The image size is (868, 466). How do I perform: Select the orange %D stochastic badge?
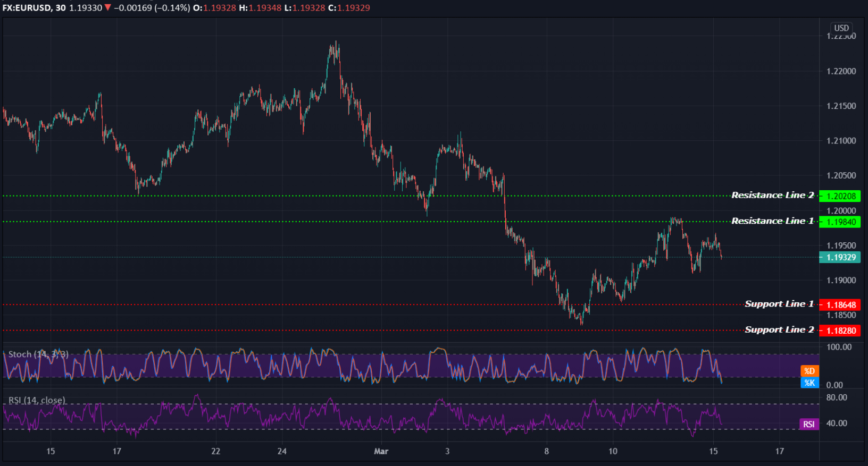[x=809, y=371]
